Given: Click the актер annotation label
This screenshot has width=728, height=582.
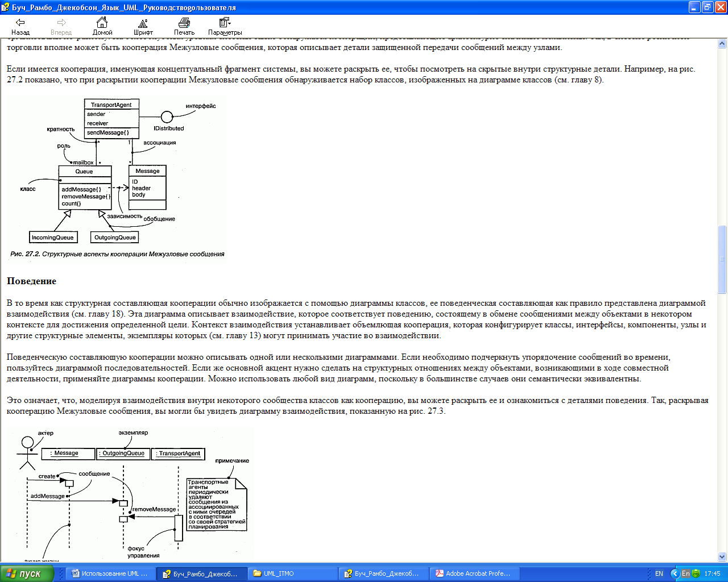Looking at the screenshot, I should click(45, 433).
